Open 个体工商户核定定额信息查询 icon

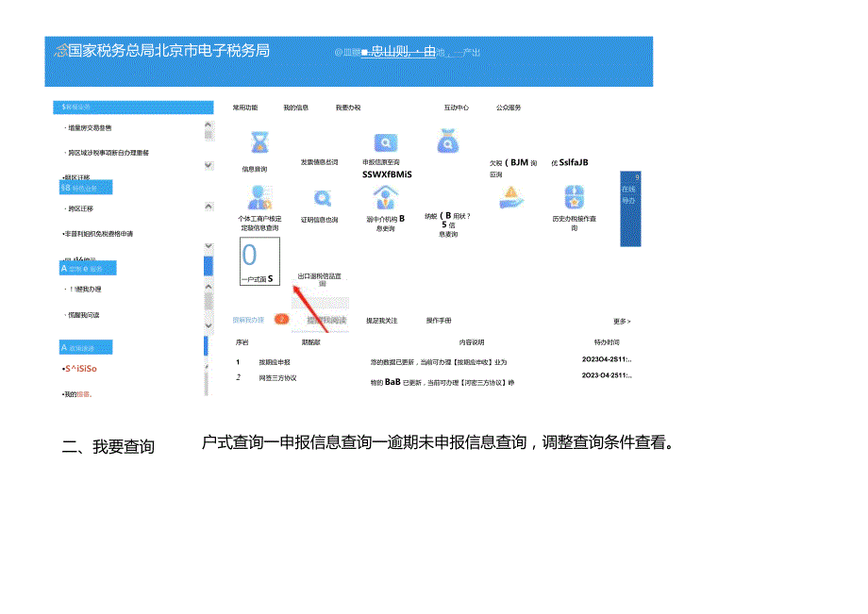[259, 197]
